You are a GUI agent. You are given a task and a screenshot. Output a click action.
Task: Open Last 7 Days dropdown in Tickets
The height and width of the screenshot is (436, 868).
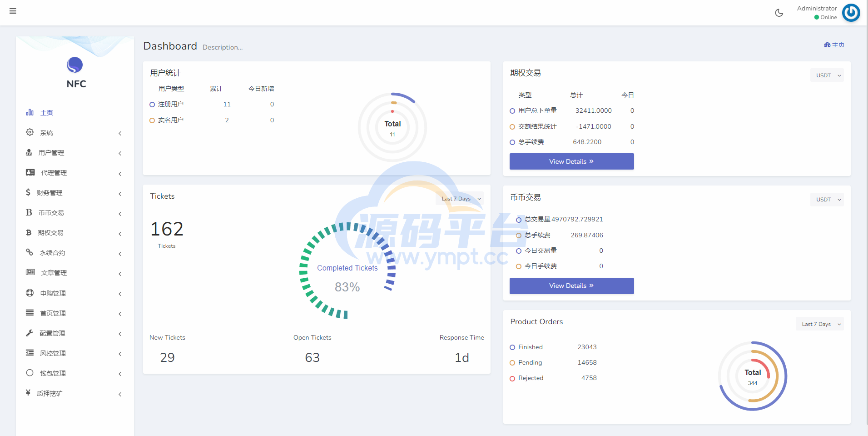coord(460,199)
